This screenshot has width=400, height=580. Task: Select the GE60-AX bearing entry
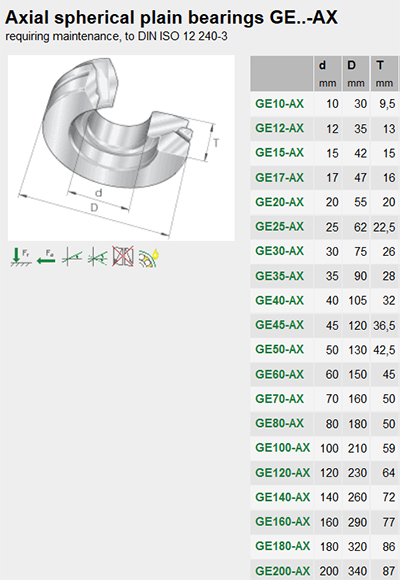[x=279, y=374]
